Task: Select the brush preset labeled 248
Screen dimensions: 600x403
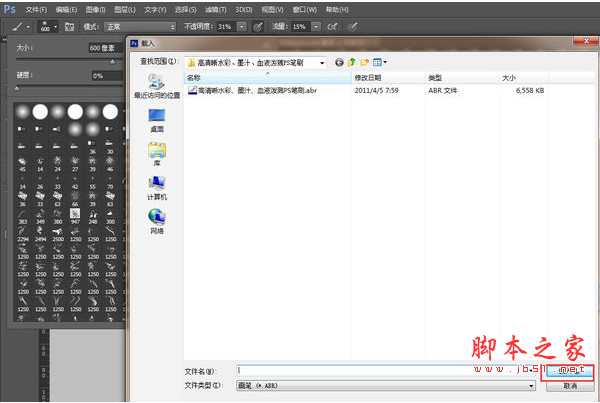Action: point(93,216)
